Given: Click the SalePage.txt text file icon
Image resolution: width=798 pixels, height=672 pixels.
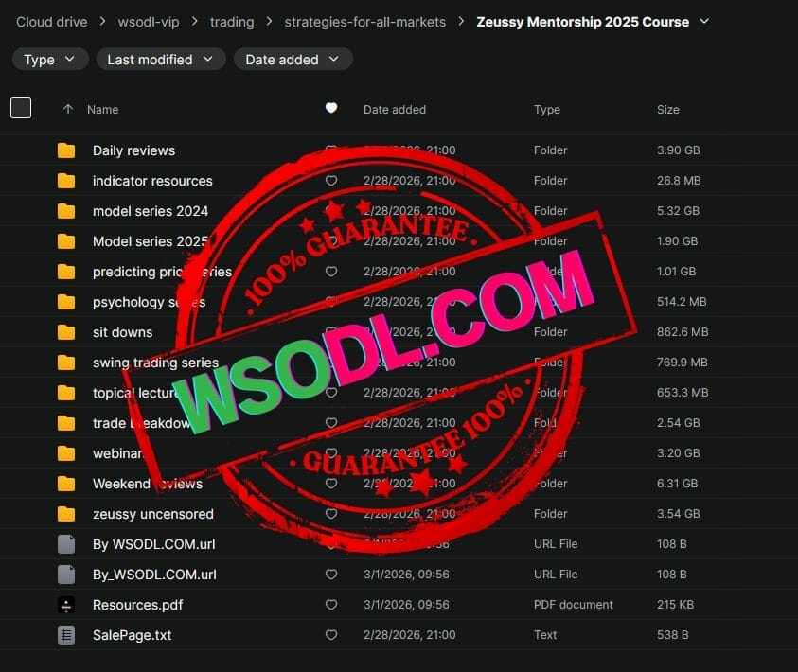Looking at the screenshot, I should (x=66, y=635).
